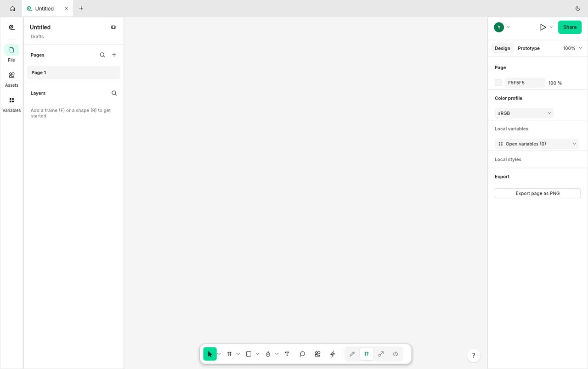
Task: Add a new page with plus icon
Action: tap(114, 55)
